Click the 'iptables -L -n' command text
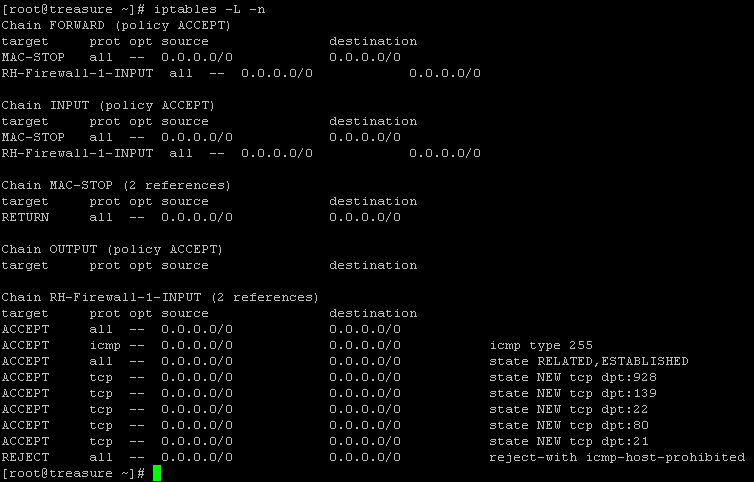The width and height of the screenshot is (754, 482). coord(209,10)
